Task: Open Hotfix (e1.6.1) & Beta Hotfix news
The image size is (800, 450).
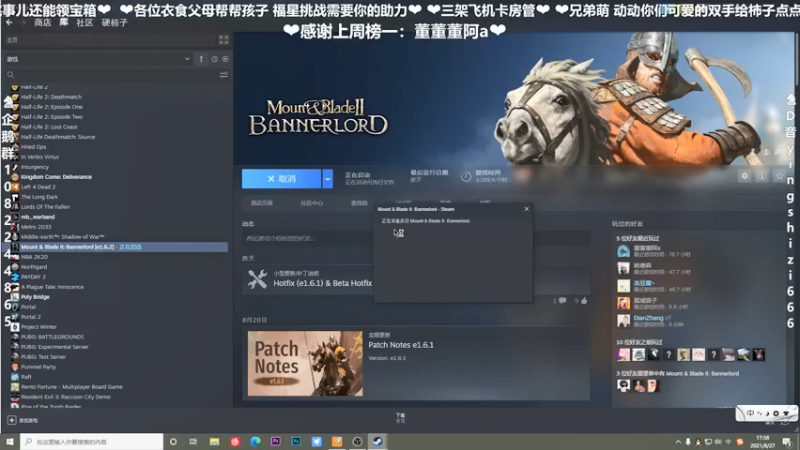Action: coord(322,283)
